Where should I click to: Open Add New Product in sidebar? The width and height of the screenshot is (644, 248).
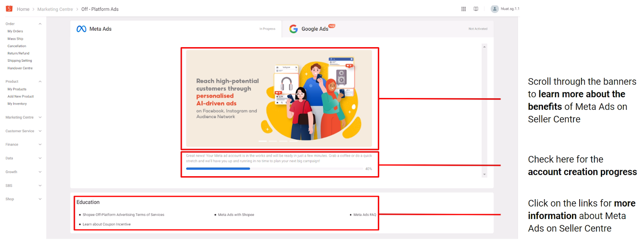21,96
